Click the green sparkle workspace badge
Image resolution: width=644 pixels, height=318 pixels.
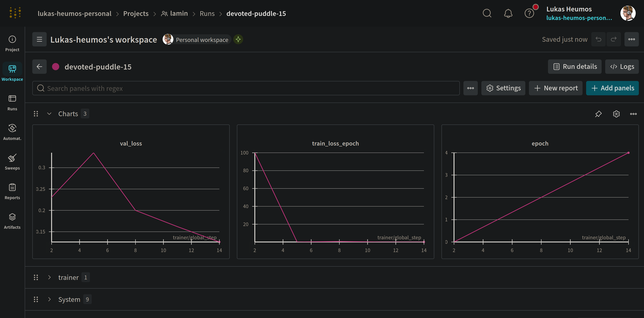point(238,39)
